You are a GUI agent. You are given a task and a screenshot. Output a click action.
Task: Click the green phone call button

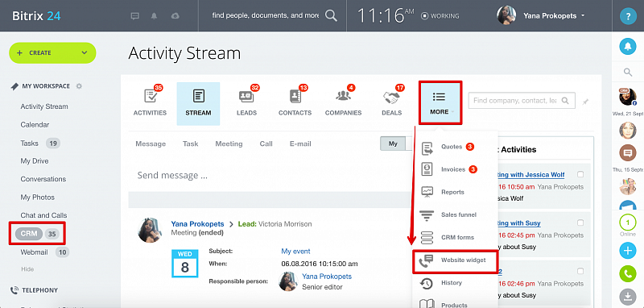(628, 273)
